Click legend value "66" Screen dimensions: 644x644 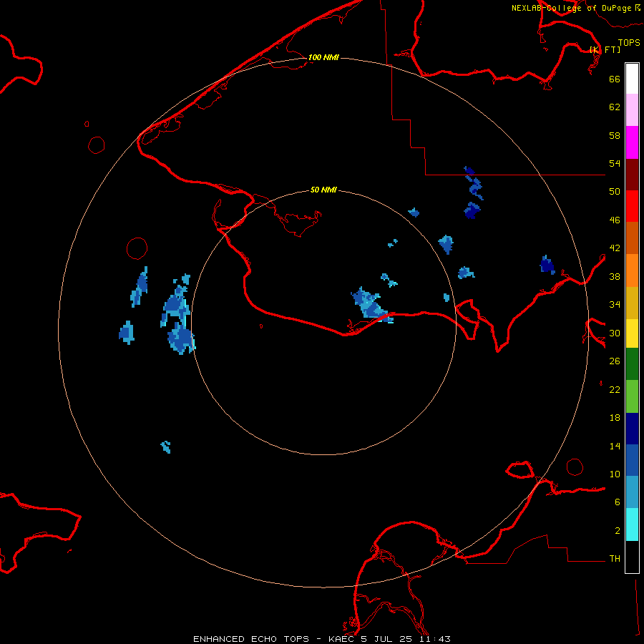coord(615,79)
